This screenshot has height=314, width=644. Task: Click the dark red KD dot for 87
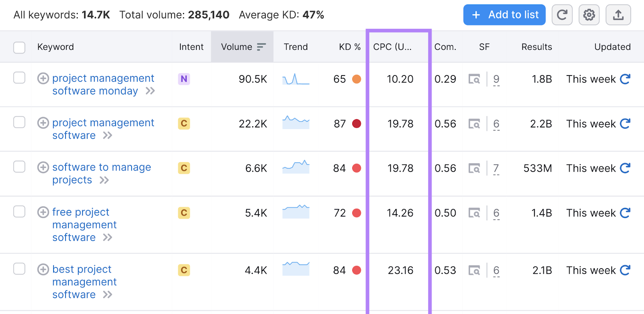point(357,123)
